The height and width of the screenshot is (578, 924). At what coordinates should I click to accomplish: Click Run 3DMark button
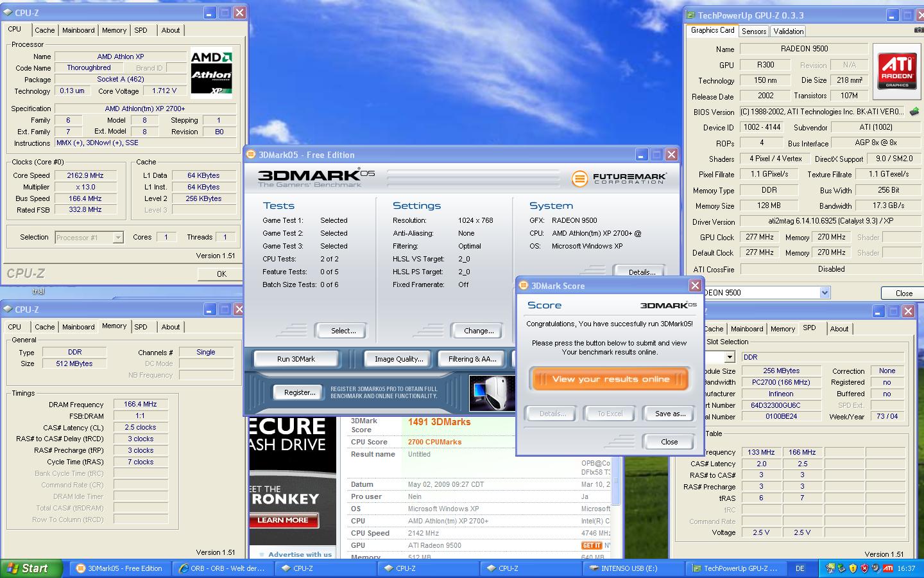[296, 359]
